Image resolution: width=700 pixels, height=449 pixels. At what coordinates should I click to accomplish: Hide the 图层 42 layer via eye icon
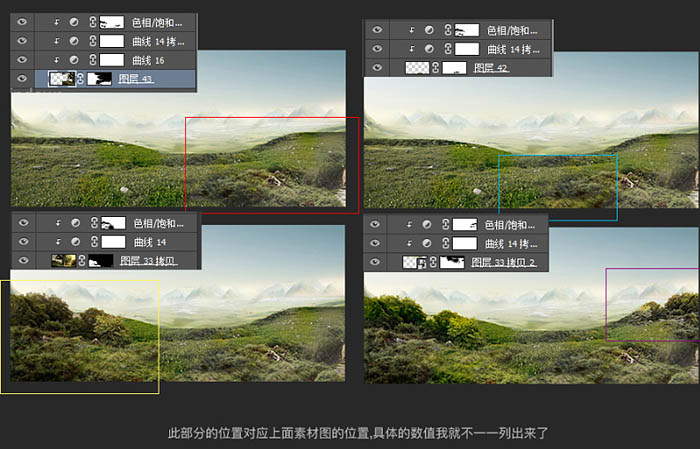coord(377,67)
